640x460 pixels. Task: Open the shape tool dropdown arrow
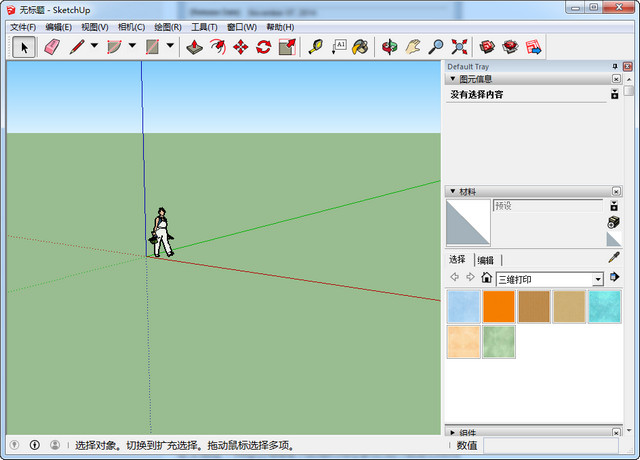pyautogui.click(x=170, y=46)
